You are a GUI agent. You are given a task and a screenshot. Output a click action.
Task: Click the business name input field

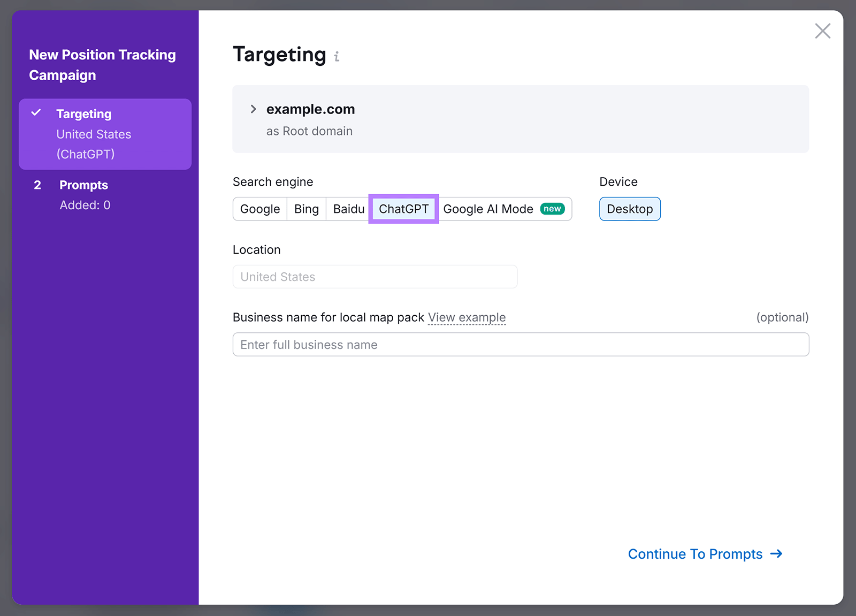(521, 344)
